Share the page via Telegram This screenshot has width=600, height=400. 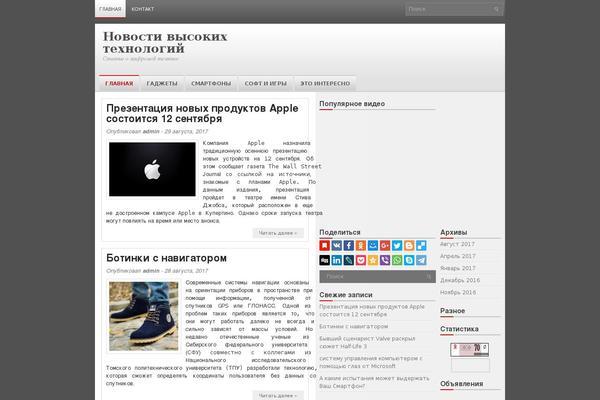click(x=421, y=260)
